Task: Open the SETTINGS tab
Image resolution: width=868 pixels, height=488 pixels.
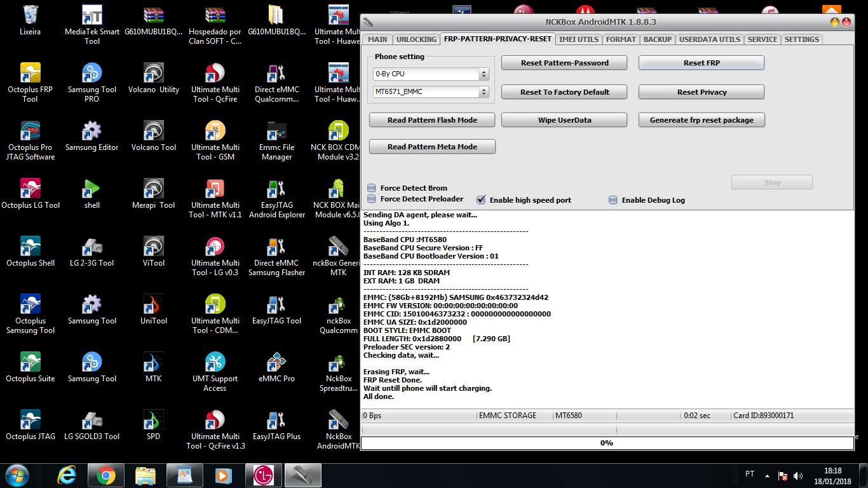Action: [802, 39]
